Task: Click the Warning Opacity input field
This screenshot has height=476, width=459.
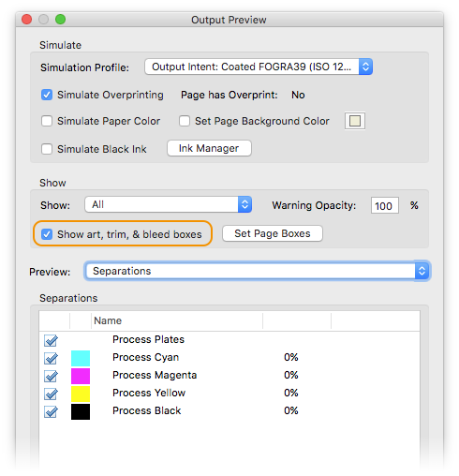Action: pos(385,205)
